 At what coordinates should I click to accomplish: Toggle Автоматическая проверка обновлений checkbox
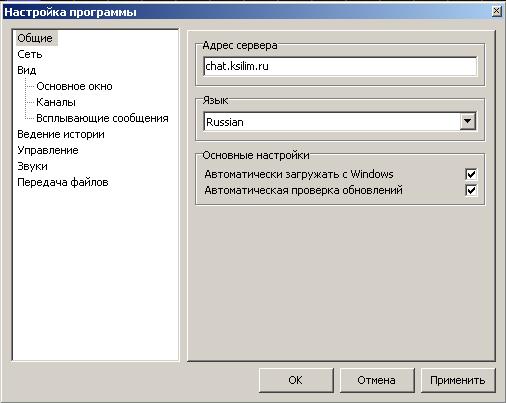click(x=471, y=190)
